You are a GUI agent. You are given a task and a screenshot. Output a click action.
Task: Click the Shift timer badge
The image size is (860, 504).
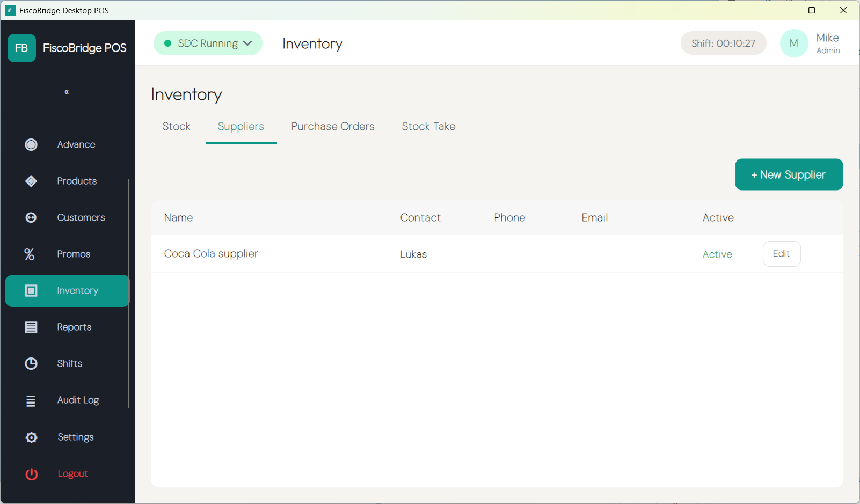(723, 43)
